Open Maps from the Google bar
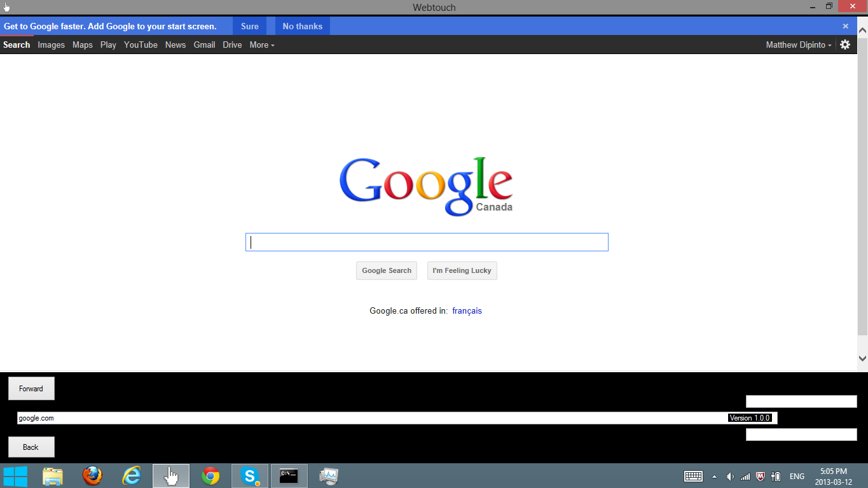Image resolution: width=868 pixels, height=488 pixels. click(x=83, y=45)
